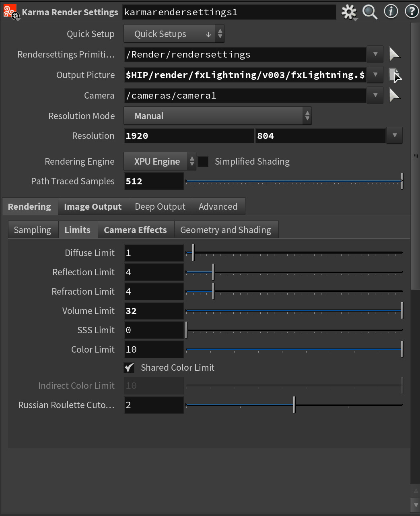The width and height of the screenshot is (420, 516).
Task: Click the Output Picture path field
Action: [245, 75]
